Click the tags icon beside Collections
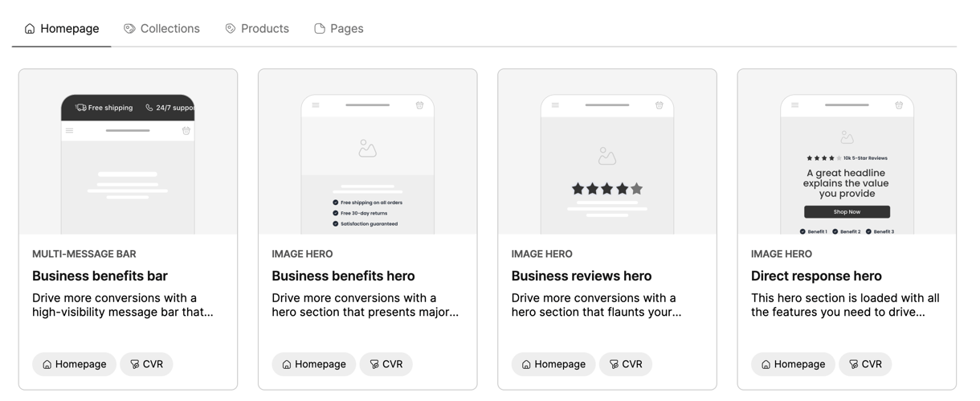Viewport: 980px width, 401px height. [129, 29]
